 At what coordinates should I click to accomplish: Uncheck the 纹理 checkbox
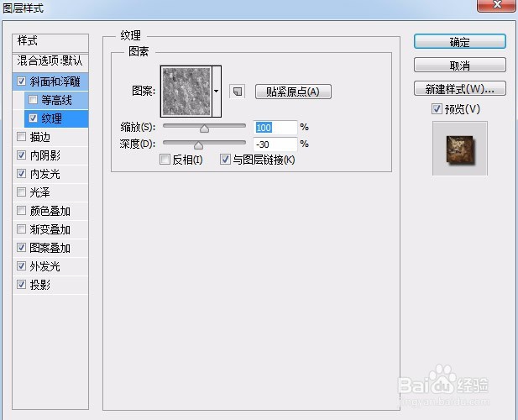point(33,118)
